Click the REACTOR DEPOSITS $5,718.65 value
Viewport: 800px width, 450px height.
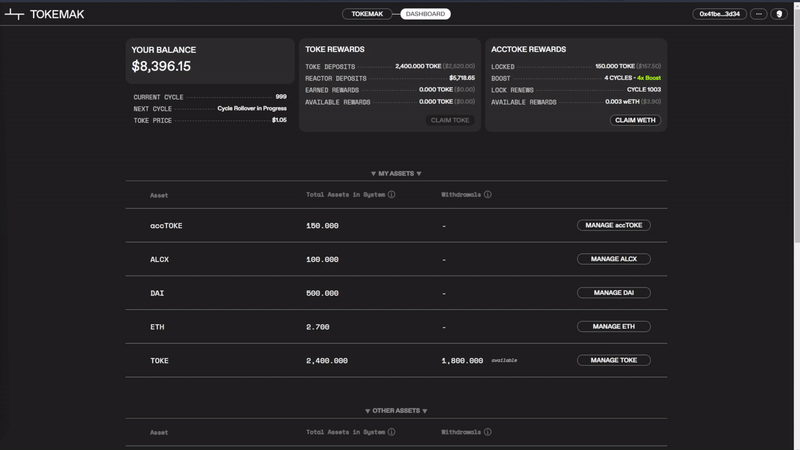[462, 78]
